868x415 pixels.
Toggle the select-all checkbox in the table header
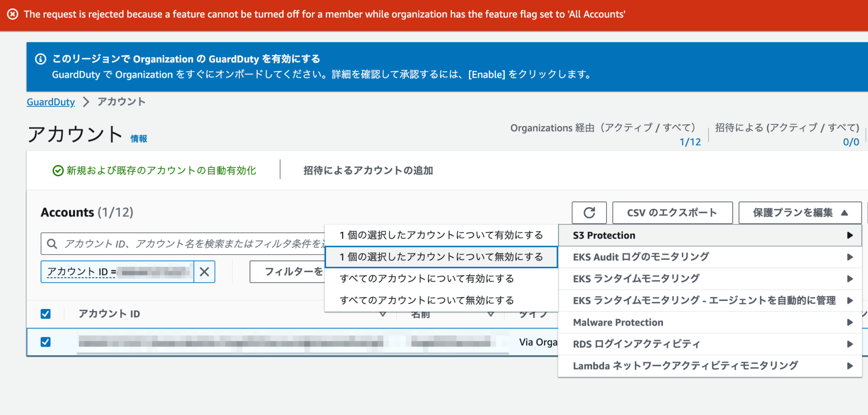45,314
